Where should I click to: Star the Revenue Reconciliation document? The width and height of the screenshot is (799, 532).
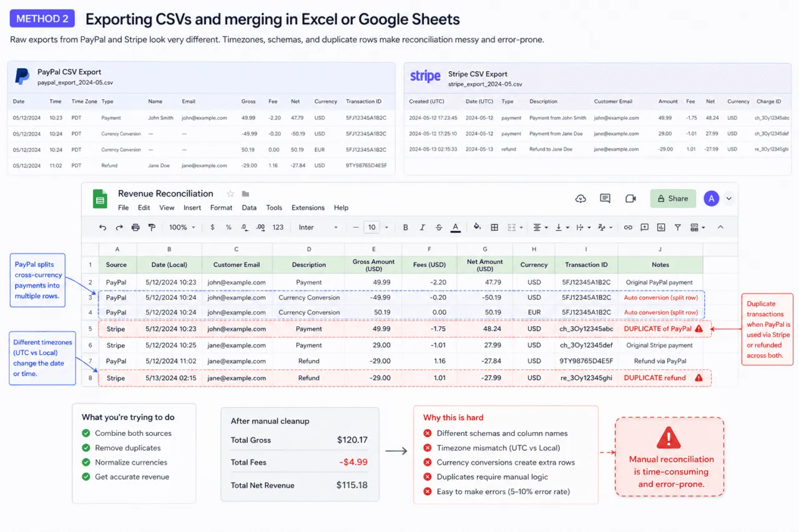point(230,194)
